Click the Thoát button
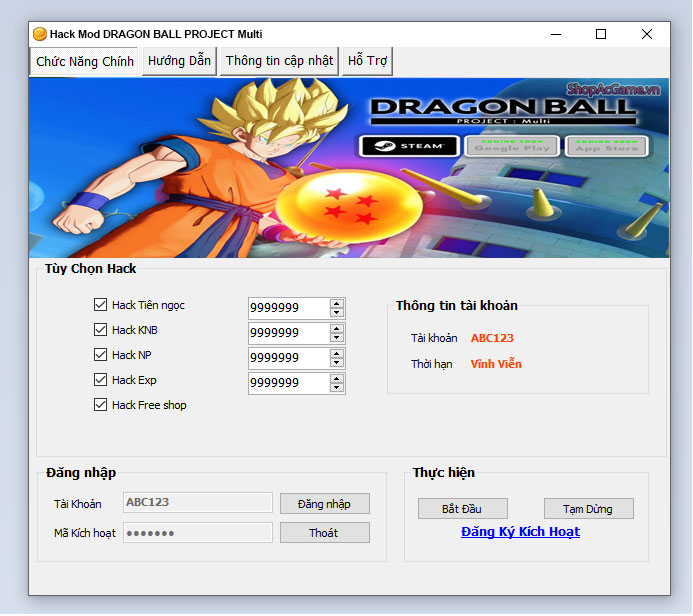Screen dimensions: 693x616 325,533
